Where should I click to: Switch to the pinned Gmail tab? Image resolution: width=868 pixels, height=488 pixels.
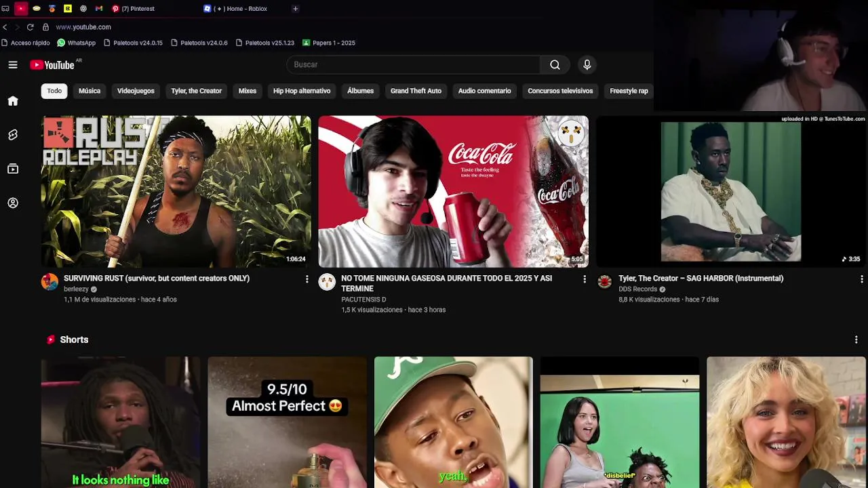[99, 9]
